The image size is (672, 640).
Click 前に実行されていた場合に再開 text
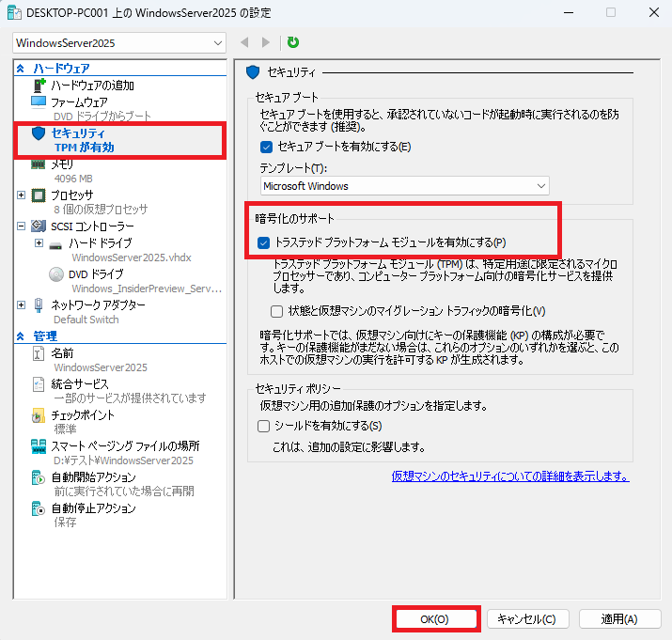click(x=124, y=492)
